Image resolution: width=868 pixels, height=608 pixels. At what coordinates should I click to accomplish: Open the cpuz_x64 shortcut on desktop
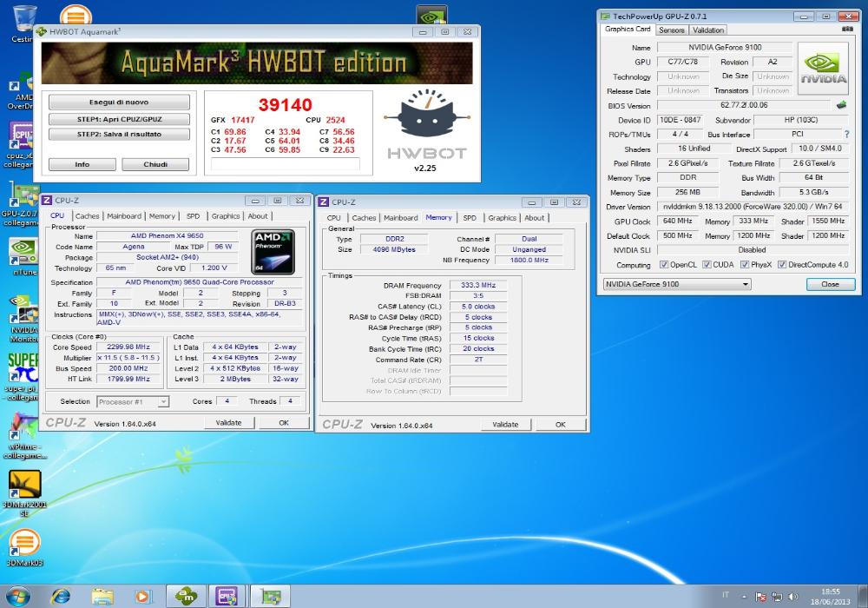point(21,142)
